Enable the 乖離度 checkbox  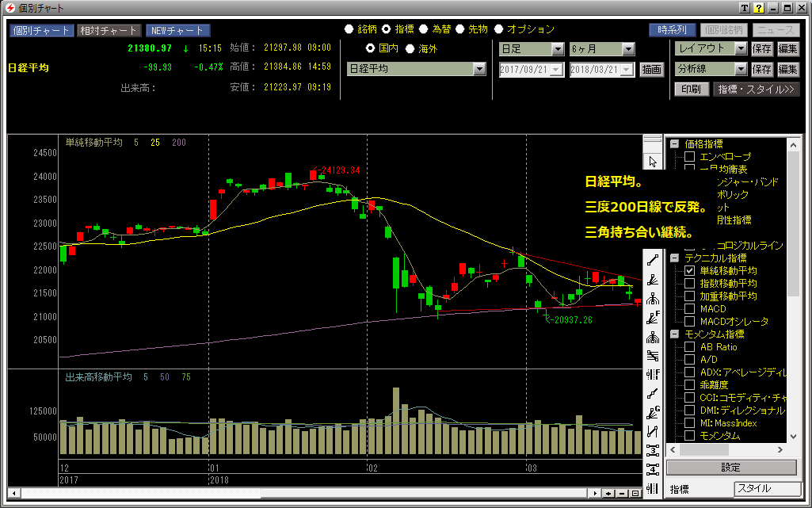[690, 384]
